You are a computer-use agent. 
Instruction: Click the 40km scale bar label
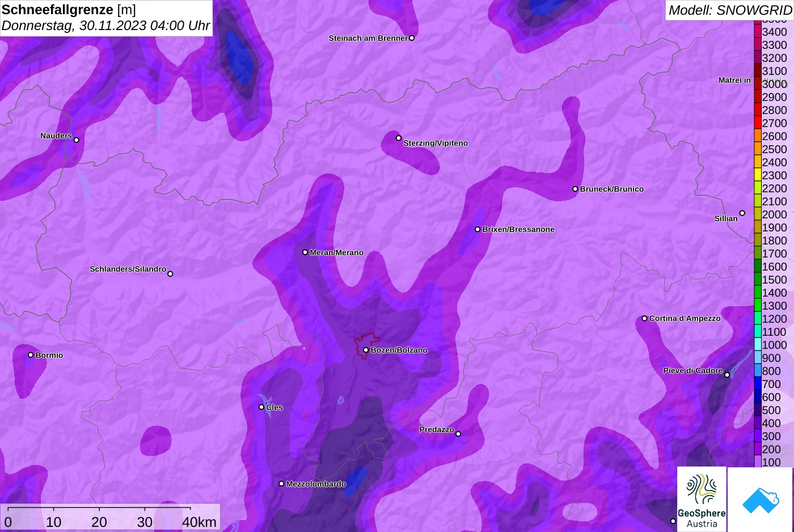click(199, 522)
